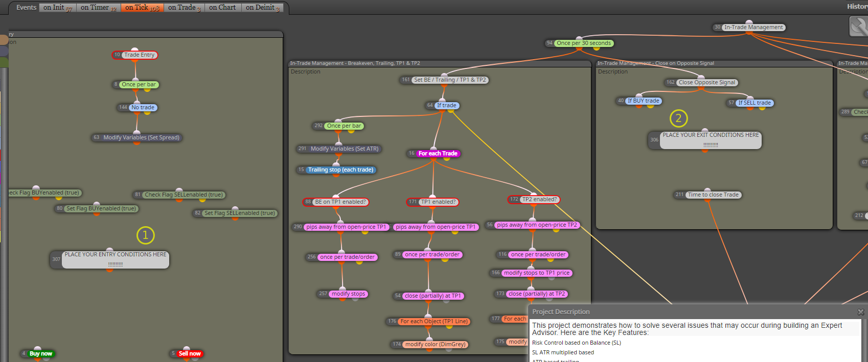Select the Time to close Trade block
The width and height of the screenshot is (868, 362).
tap(713, 195)
